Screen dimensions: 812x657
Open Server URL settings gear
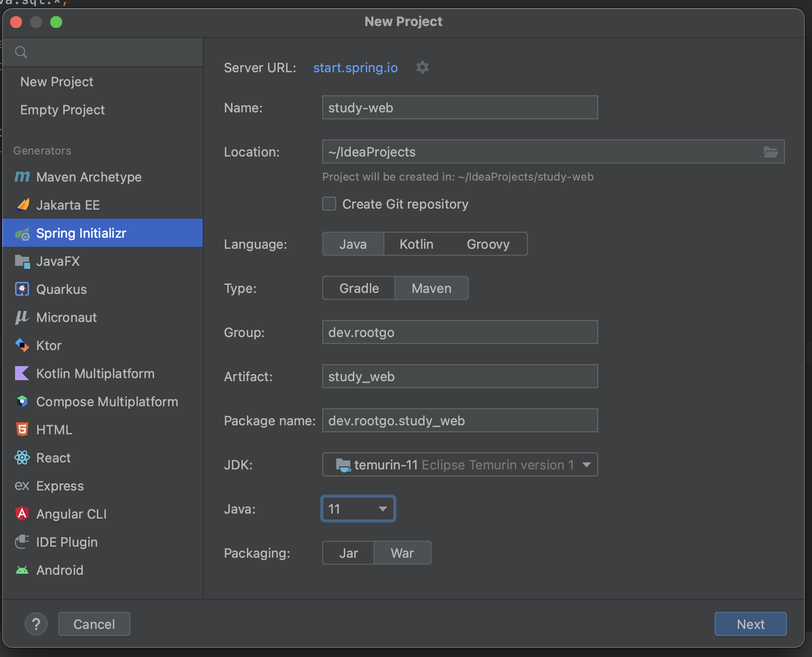(x=423, y=67)
